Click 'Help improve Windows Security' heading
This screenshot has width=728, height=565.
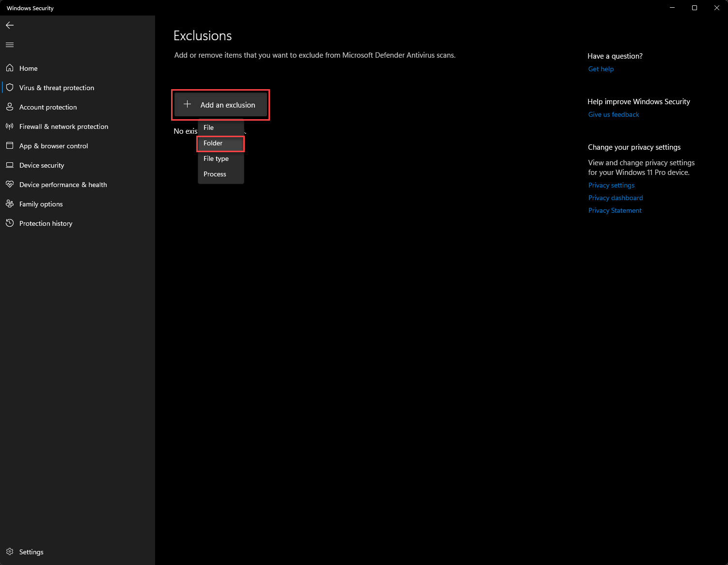point(639,102)
